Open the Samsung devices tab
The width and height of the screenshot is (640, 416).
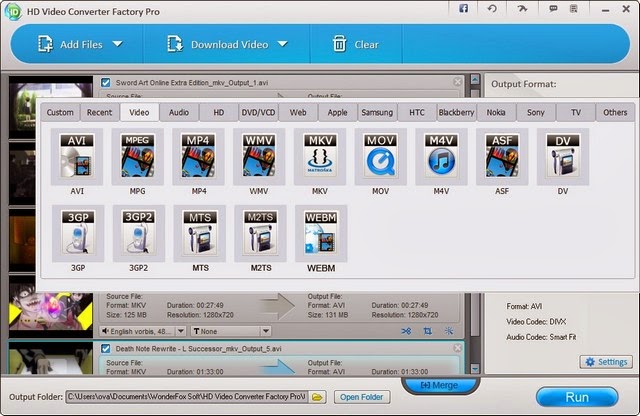click(377, 112)
